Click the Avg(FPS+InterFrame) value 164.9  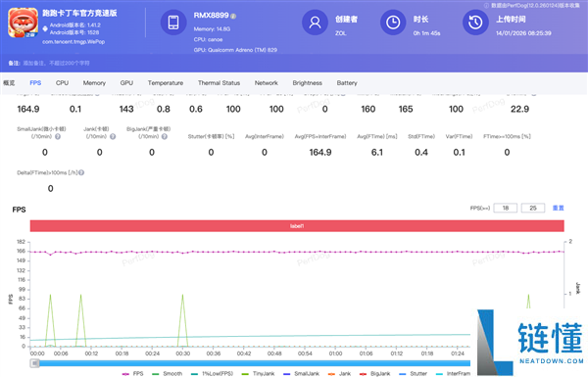pos(320,152)
